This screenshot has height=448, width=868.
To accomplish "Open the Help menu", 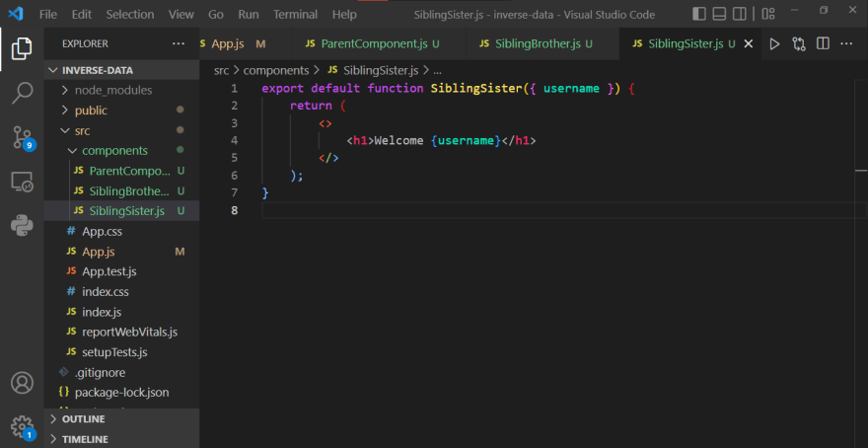I will point(344,15).
